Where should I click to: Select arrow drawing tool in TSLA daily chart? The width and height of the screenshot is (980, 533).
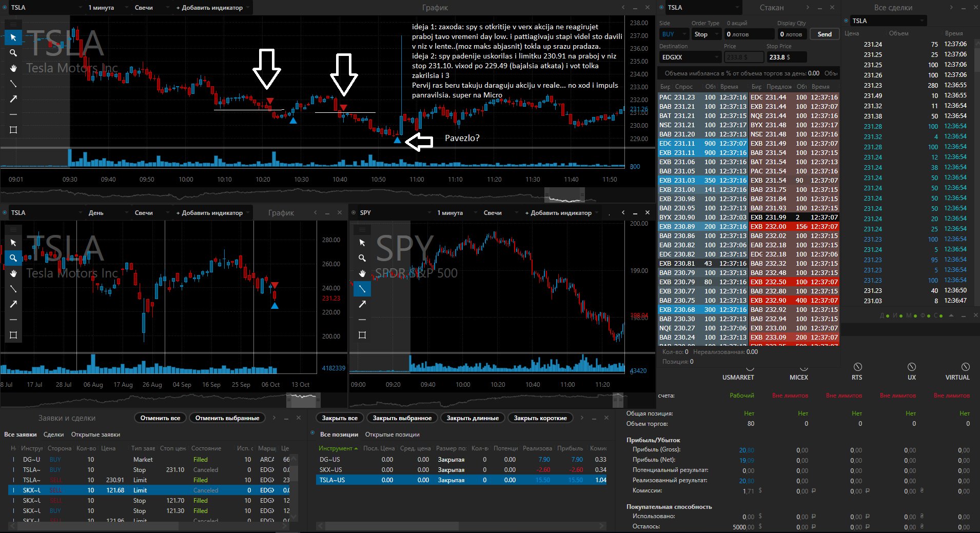pos(13,304)
